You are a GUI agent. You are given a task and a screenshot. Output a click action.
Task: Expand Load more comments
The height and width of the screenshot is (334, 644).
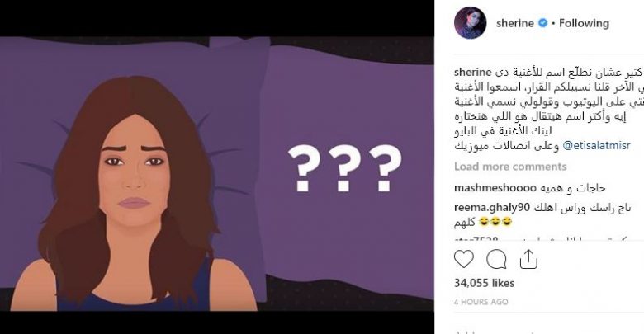tap(510, 167)
